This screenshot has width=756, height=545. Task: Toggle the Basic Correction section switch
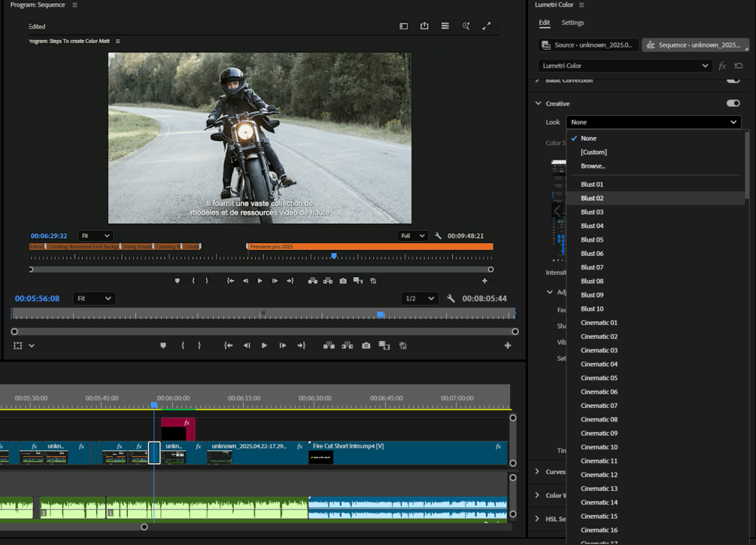pyautogui.click(x=733, y=80)
